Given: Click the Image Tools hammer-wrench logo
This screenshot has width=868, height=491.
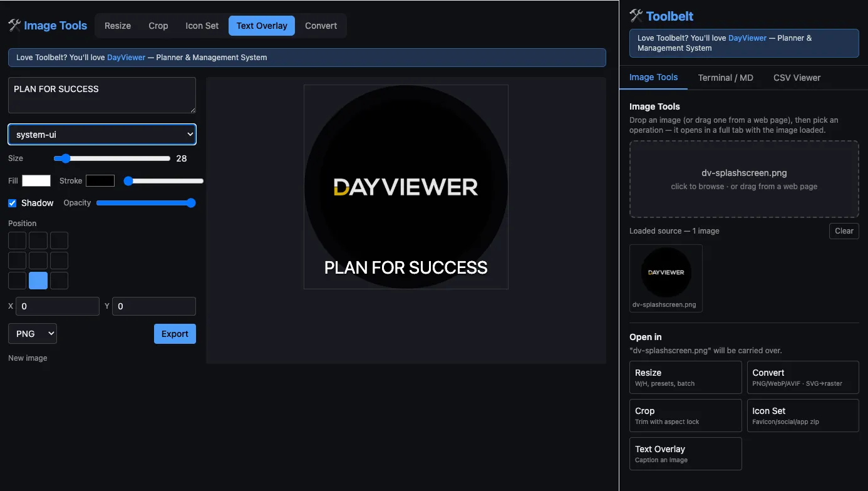Looking at the screenshot, I should pyautogui.click(x=14, y=26).
